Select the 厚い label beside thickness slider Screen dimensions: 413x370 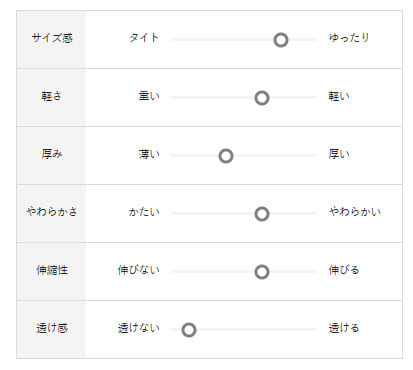tap(339, 154)
